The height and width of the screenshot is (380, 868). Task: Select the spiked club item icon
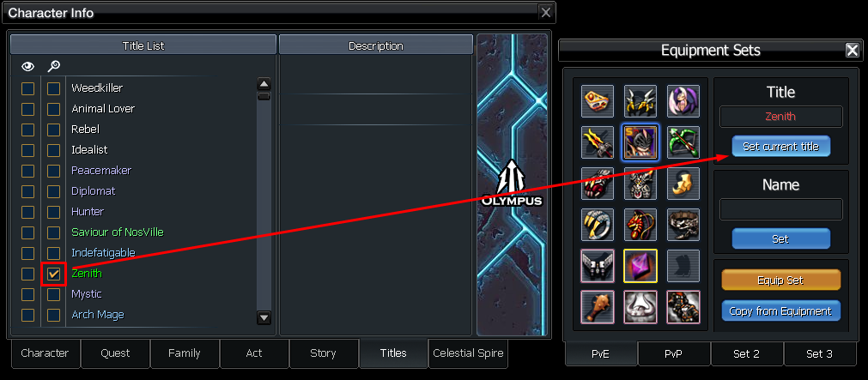(x=598, y=306)
